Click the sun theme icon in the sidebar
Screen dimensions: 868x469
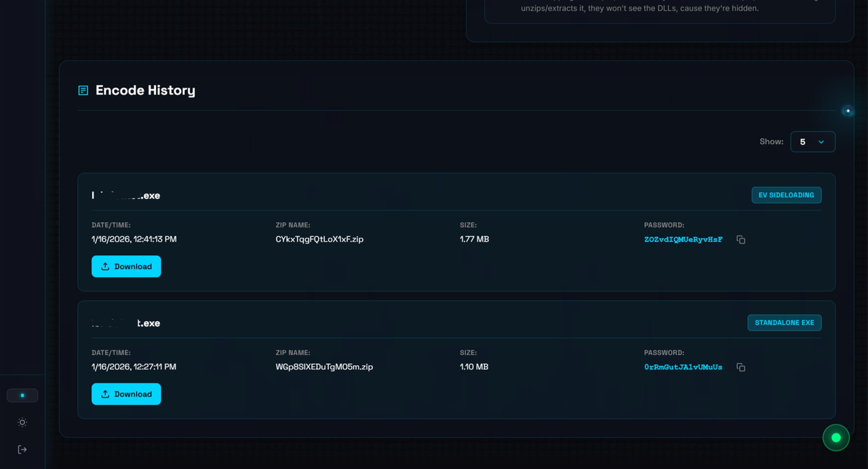[x=22, y=422]
